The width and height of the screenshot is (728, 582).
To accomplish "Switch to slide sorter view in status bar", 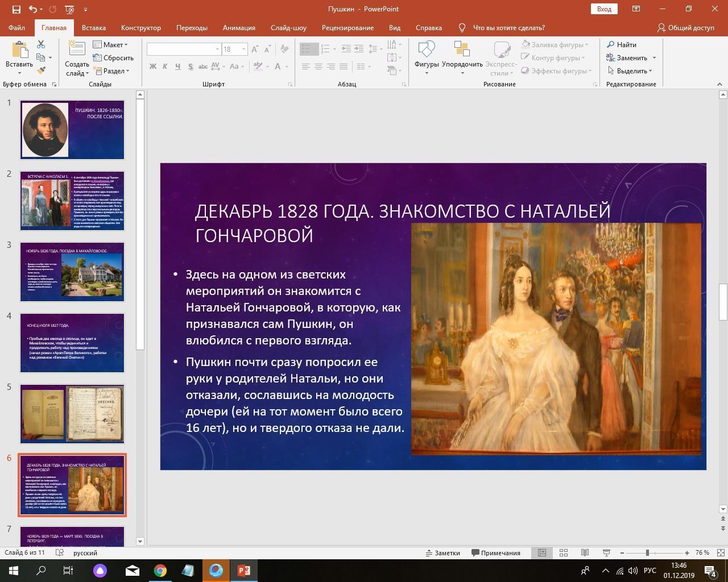I will point(564,552).
